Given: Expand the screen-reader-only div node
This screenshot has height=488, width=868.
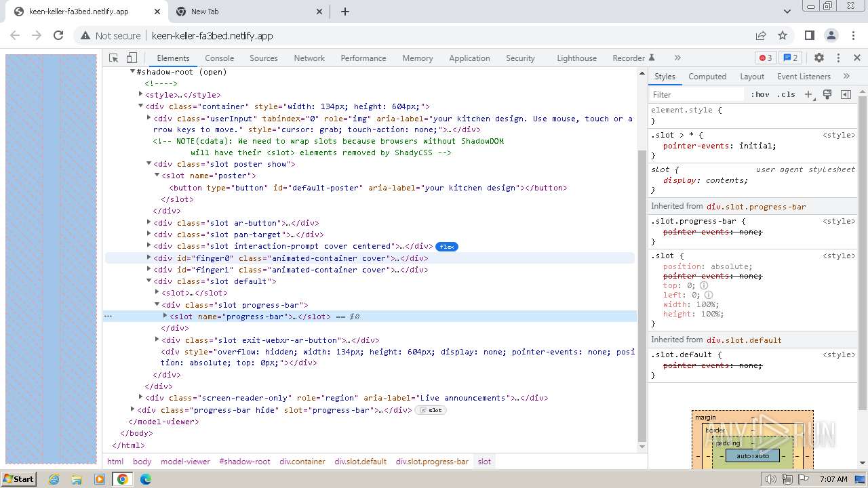Looking at the screenshot, I should click(141, 398).
